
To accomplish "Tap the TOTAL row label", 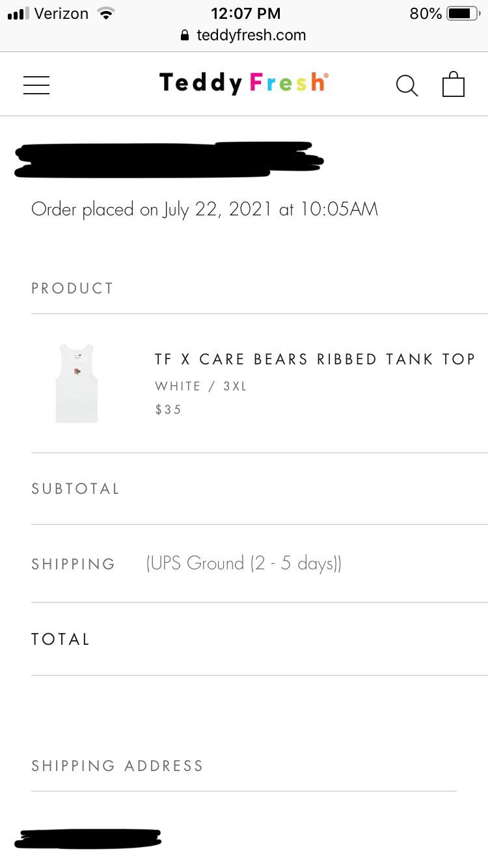I will click(x=61, y=639).
